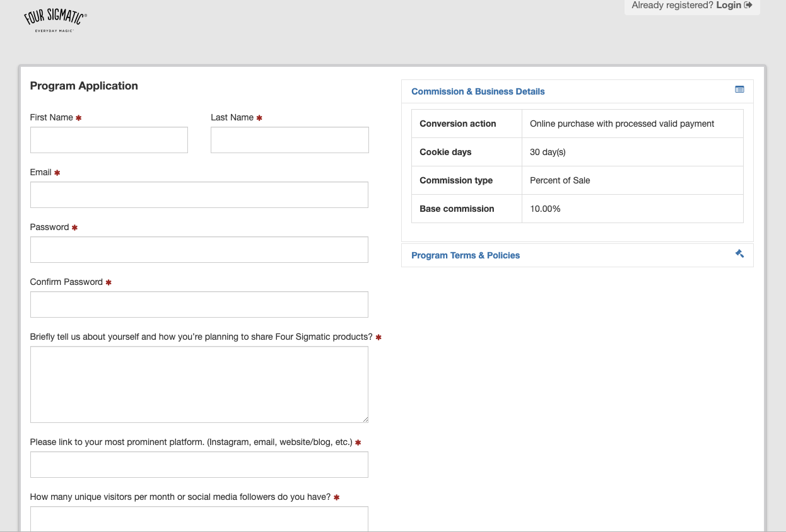The width and height of the screenshot is (786, 532).
Task: Click the login arrow icon
Action: 748,5
